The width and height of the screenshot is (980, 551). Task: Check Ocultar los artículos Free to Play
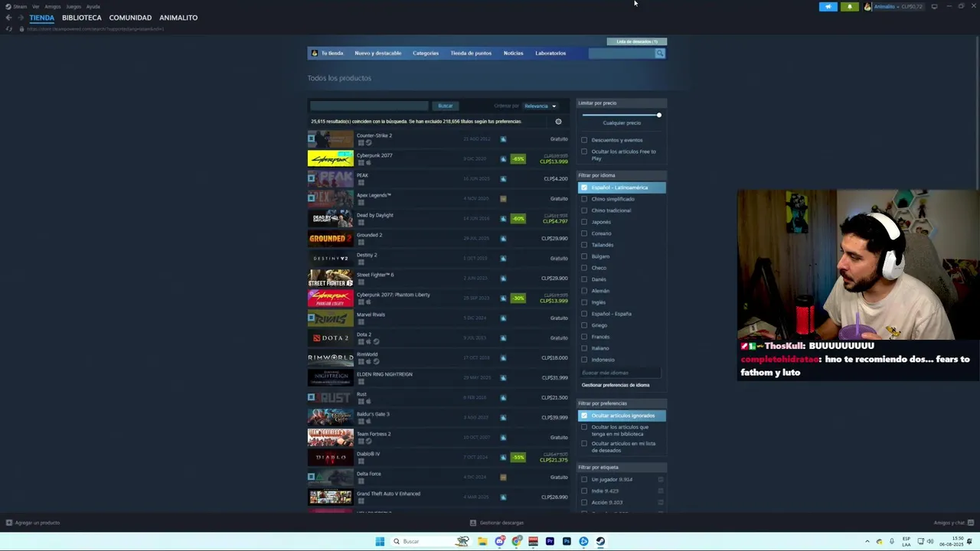click(584, 152)
